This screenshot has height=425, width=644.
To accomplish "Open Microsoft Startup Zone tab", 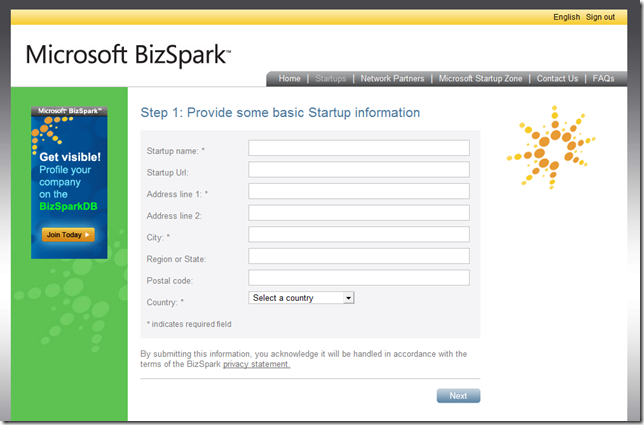I will coord(480,78).
